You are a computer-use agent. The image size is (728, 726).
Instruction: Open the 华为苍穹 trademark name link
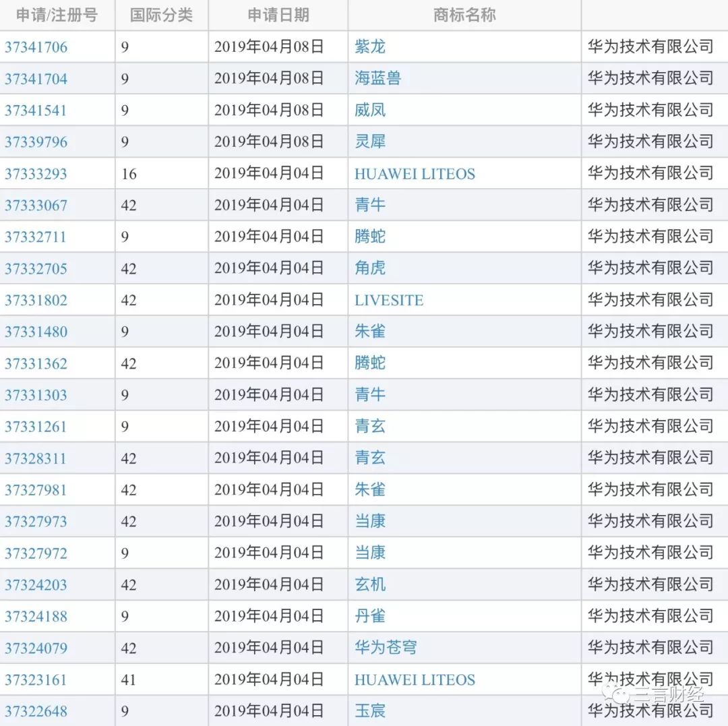(386, 647)
